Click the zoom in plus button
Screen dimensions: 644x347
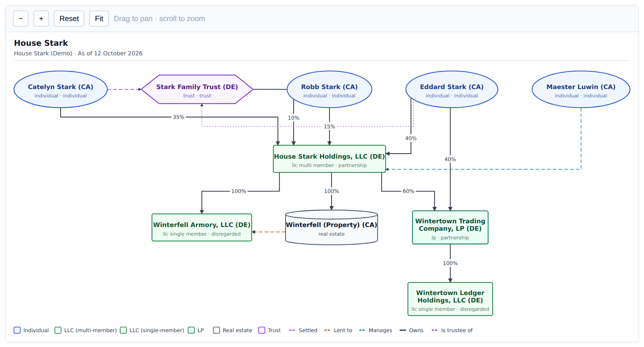point(41,19)
